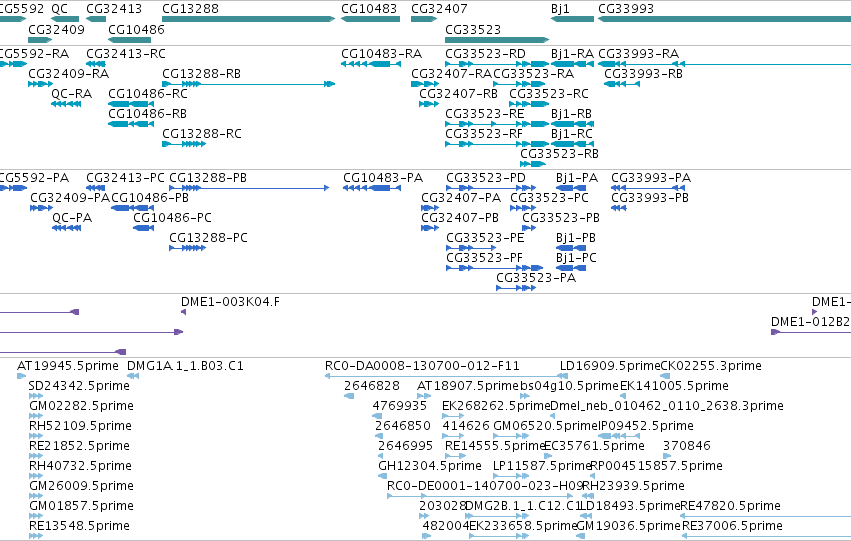Select protein CG33523-PE
This screenshot has height=541, width=851.
click(471, 249)
